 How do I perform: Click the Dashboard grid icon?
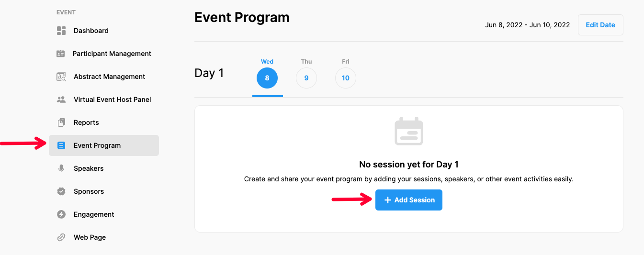61,31
